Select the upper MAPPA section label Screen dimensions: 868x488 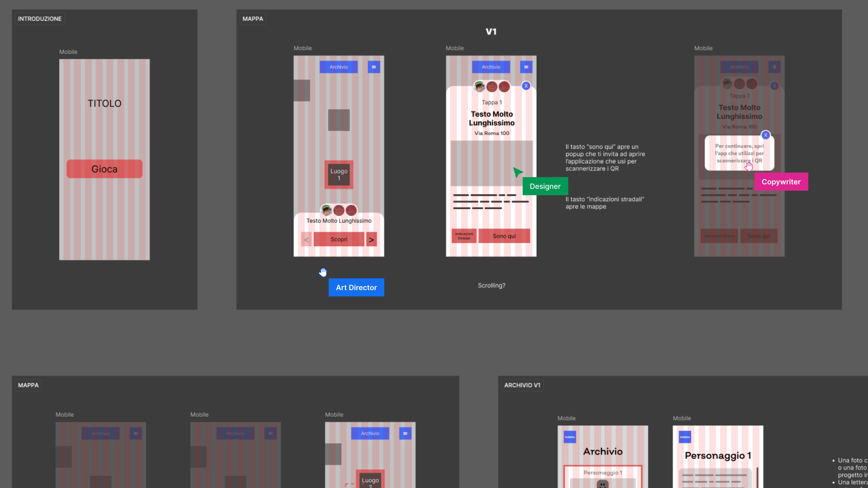tap(253, 19)
